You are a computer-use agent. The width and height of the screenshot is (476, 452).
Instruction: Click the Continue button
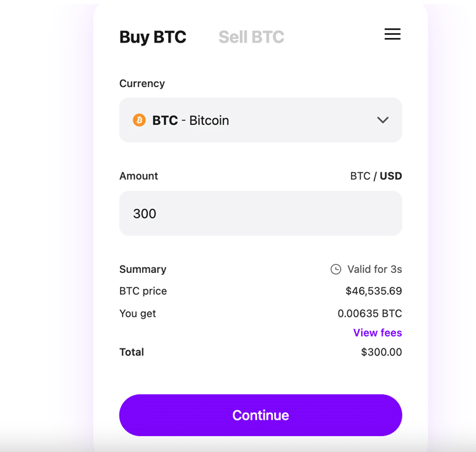coord(260,415)
